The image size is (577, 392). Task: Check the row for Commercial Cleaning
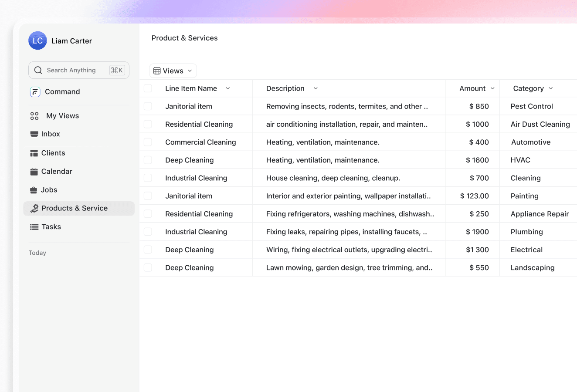[x=148, y=142]
